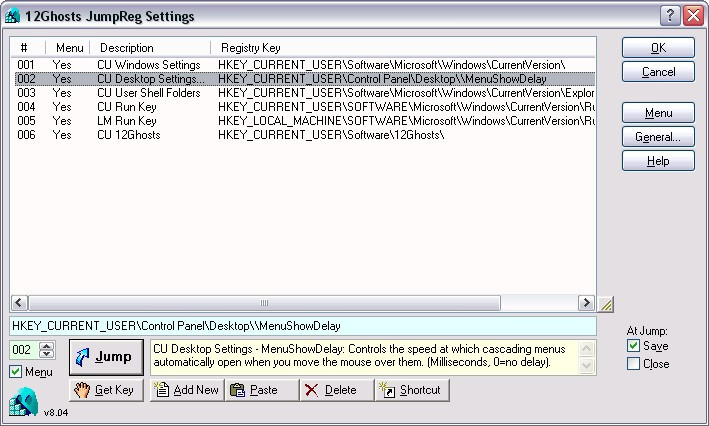The image size is (709, 426).
Task: Click the question mark help icon in title bar
Action: (670, 16)
